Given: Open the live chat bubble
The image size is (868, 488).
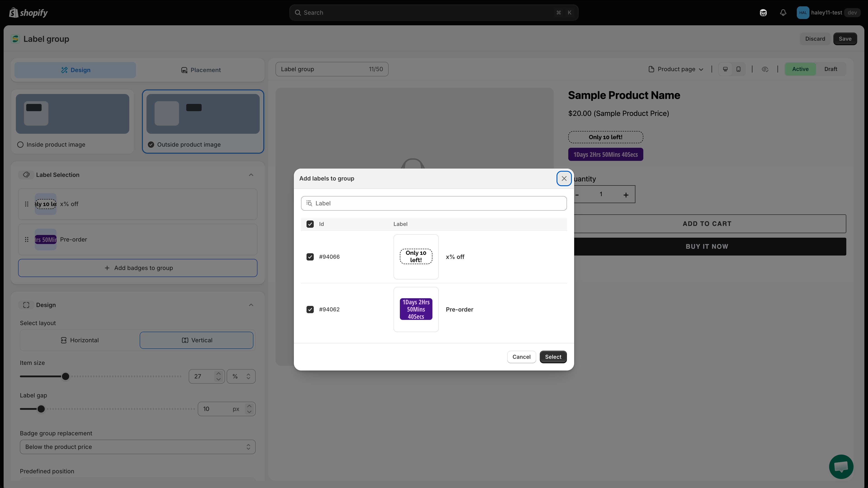Looking at the screenshot, I should (x=841, y=467).
